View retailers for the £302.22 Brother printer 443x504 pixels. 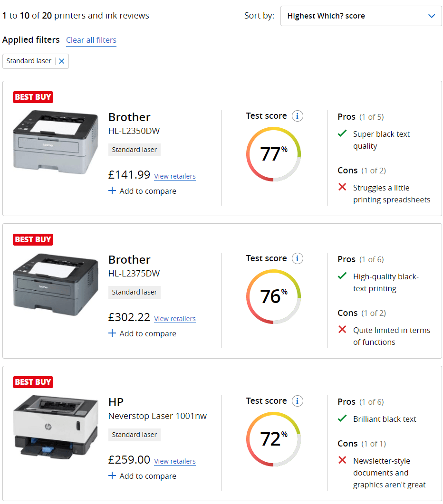(x=175, y=319)
